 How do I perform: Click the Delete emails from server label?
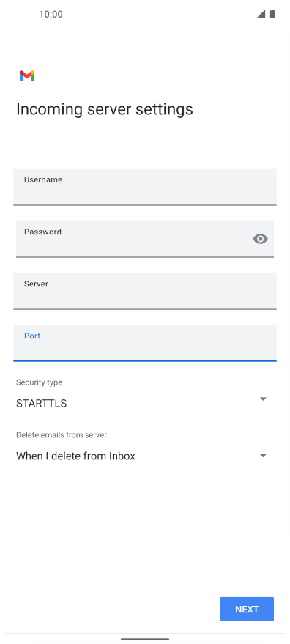(62, 435)
